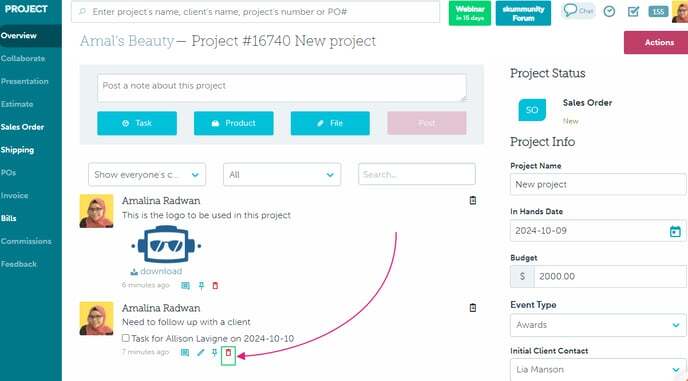The height and width of the screenshot is (381, 688).
Task: Click the robot logo image thumbnail
Action: [166, 245]
